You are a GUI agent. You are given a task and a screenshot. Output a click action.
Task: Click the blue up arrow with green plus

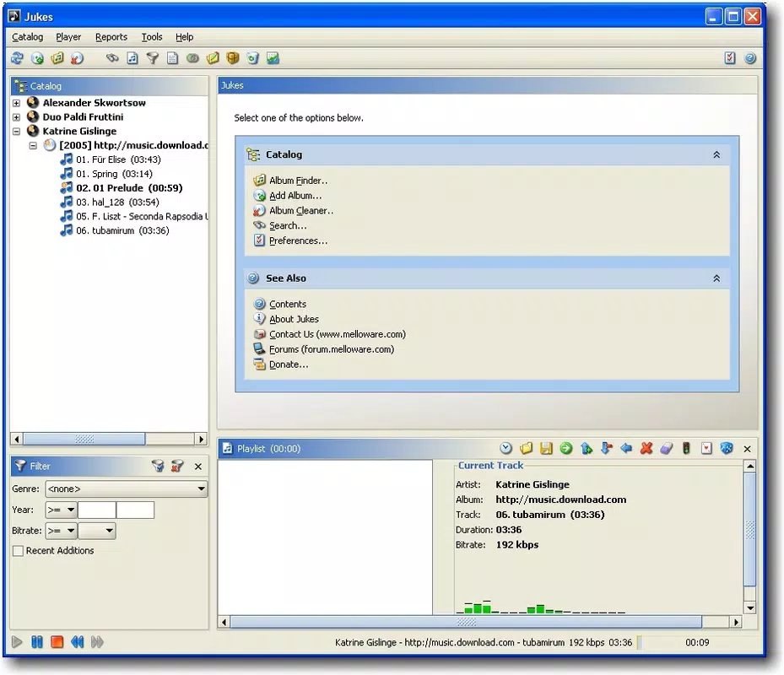point(587,449)
